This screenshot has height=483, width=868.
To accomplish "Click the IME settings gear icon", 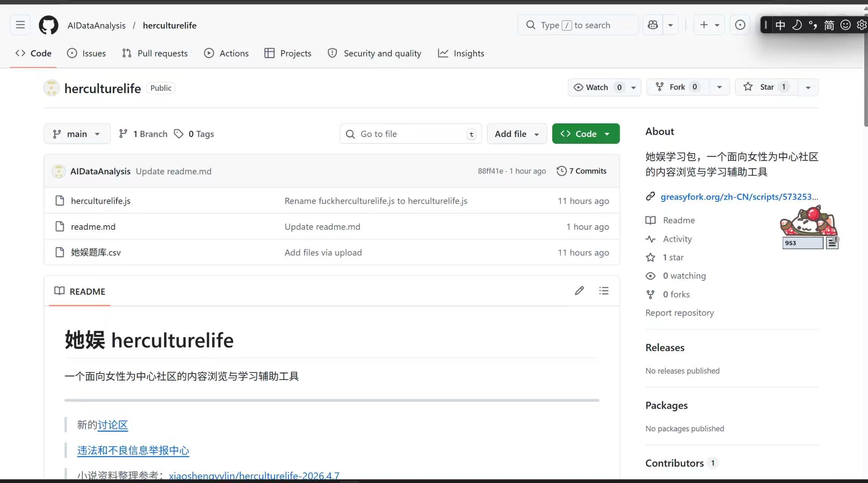I will [x=862, y=25].
